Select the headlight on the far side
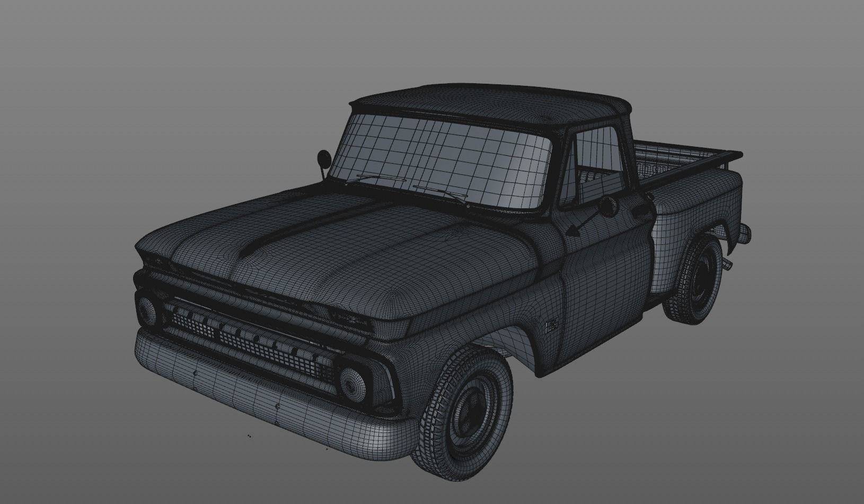This screenshot has width=864, height=504. pos(146,312)
